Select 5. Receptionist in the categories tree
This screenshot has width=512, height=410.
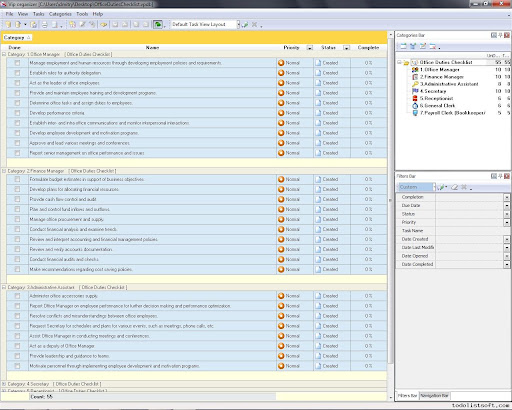(x=436, y=98)
